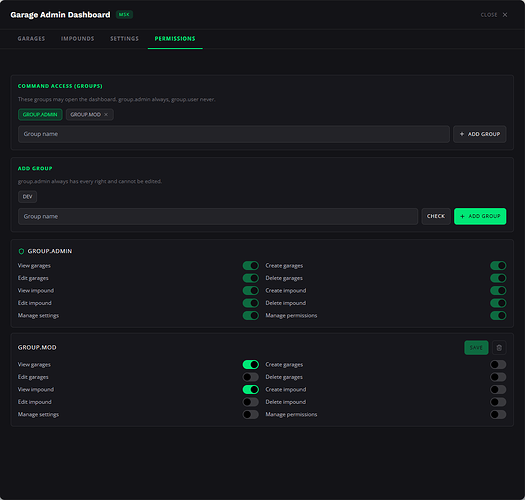The width and height of the screenshot is (525, 500).
Task: Toggle GROUP.ADMIN View garages switch
Action: click(251, 266)
